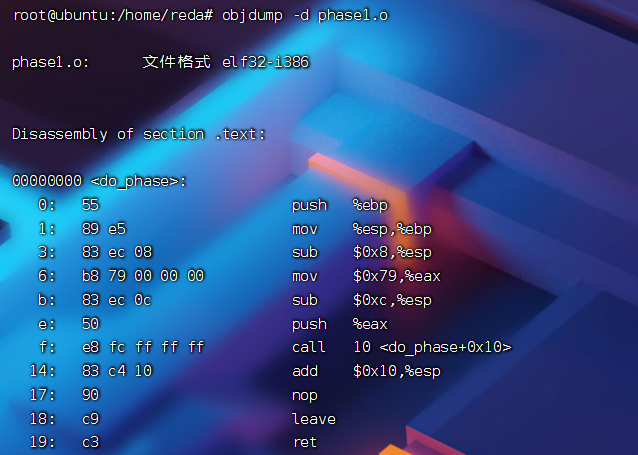Image resolution: width=638 pixels, height=455 pixels.
Task: Click the command 'objdump -d phase1.o'
Action: 305,15
